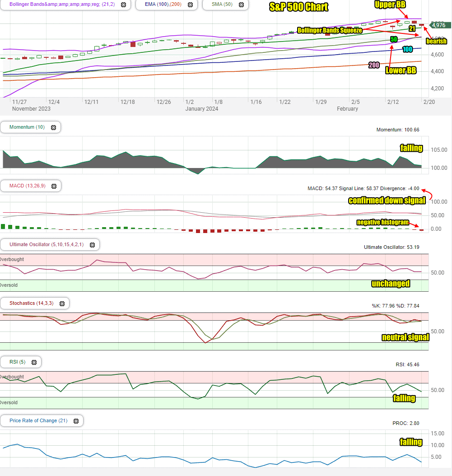Select the 10.00 Price Rate of Change axis label

pos(438,445)
